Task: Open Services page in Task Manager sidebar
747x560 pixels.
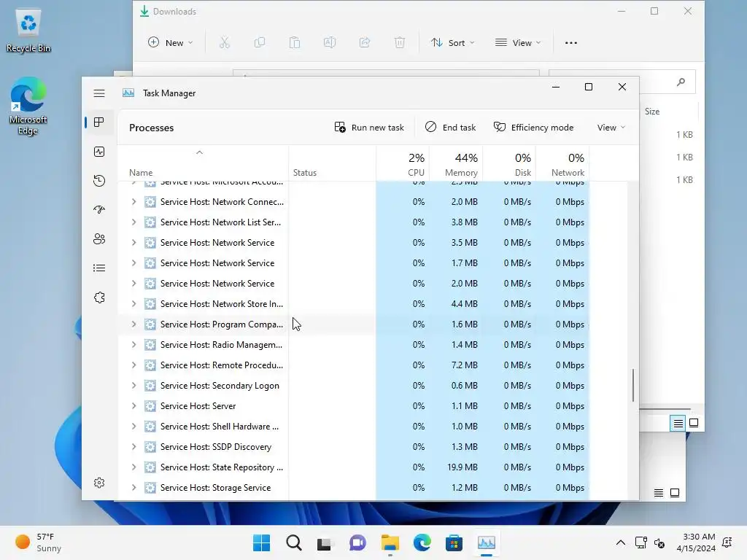Action: coord(99,297)
